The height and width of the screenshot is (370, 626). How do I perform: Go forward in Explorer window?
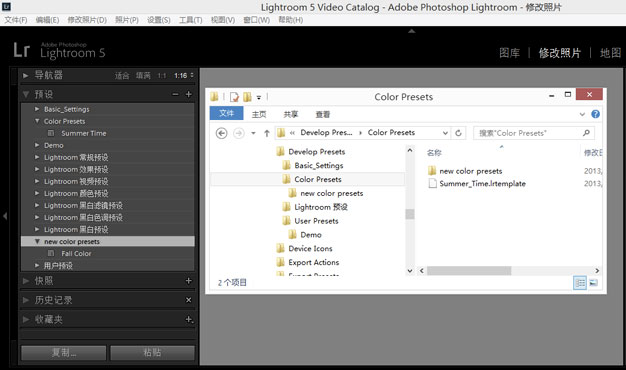[x=239, y=133]
